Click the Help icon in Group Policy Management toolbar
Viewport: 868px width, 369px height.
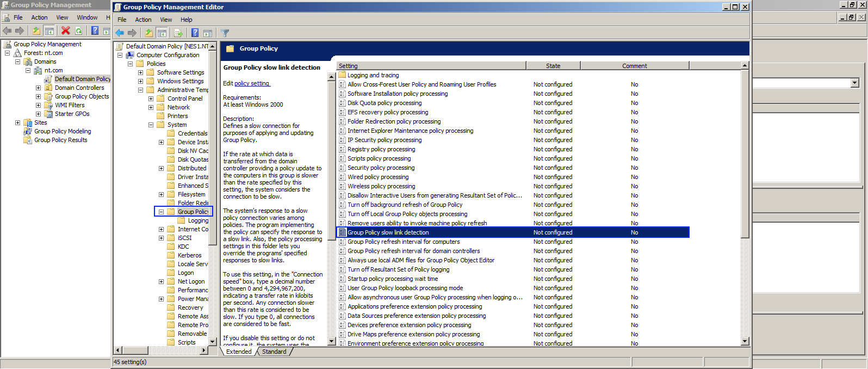click(x=95, y=30)
